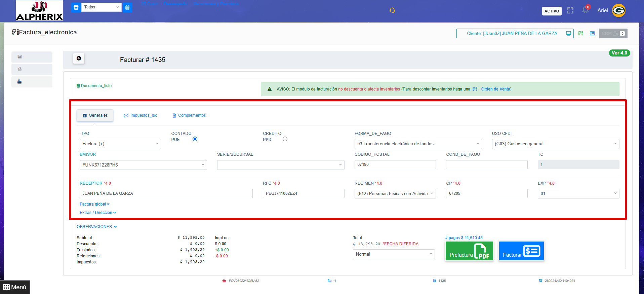Click the back arrow beside Facturar # 1435

click(x=79, y=59)
